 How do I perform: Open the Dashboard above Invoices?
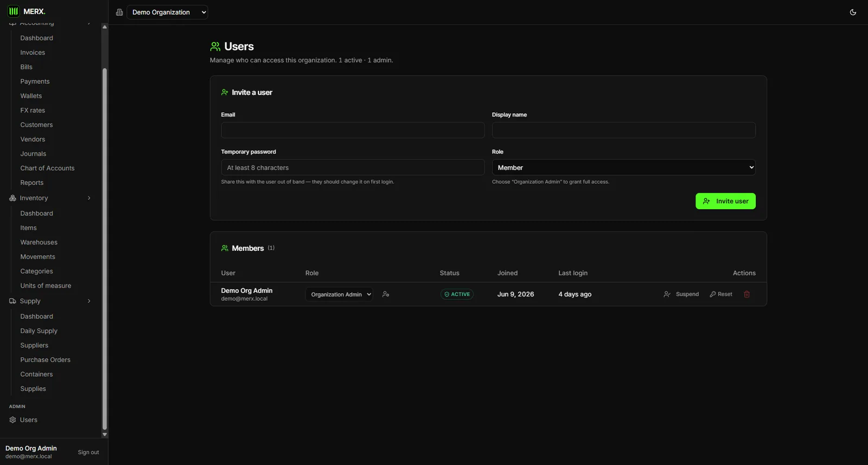tap(36, 38)
